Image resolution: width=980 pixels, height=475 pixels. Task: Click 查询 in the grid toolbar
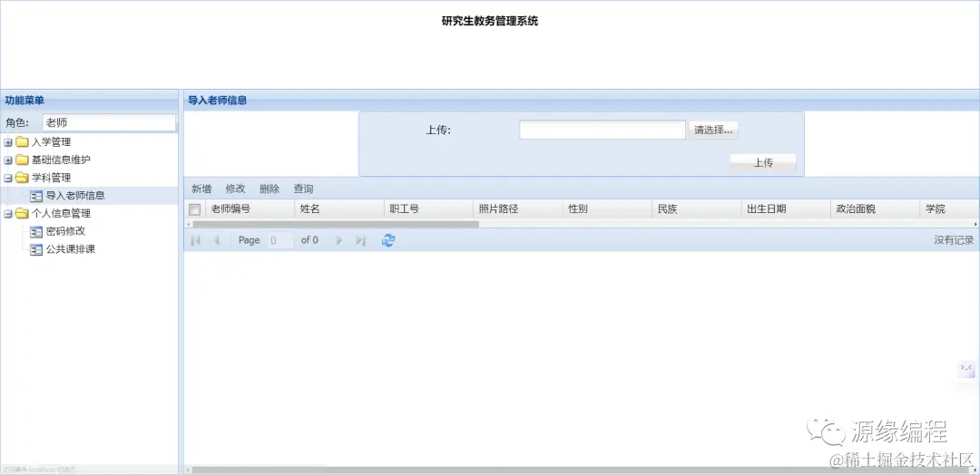click(303, 189)
